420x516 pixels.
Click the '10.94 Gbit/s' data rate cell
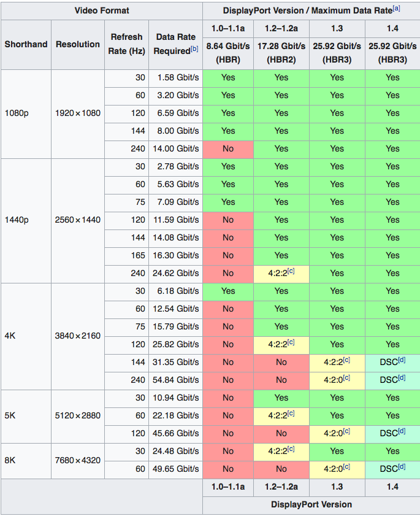click(175, 398)
